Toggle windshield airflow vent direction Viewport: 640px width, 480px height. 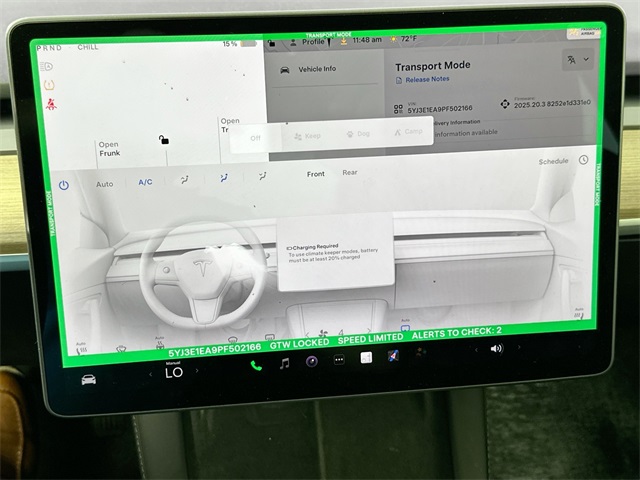184,180
